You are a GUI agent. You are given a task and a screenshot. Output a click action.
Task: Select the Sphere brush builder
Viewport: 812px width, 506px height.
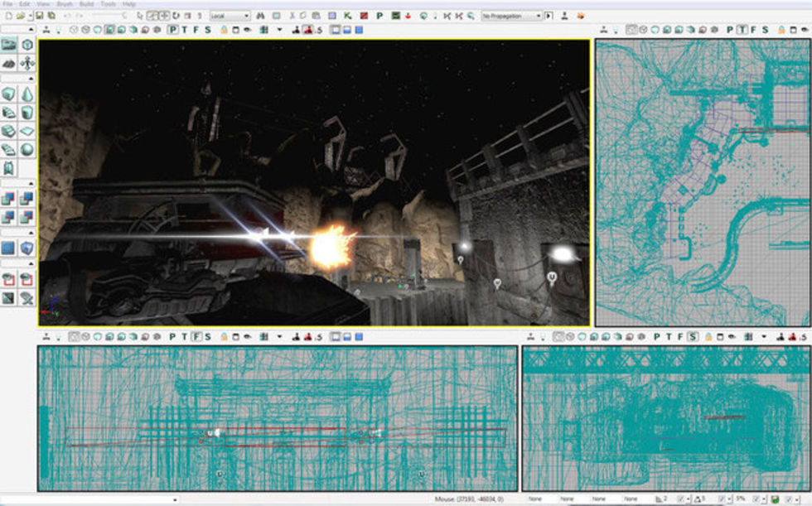[x=27, y=149]
